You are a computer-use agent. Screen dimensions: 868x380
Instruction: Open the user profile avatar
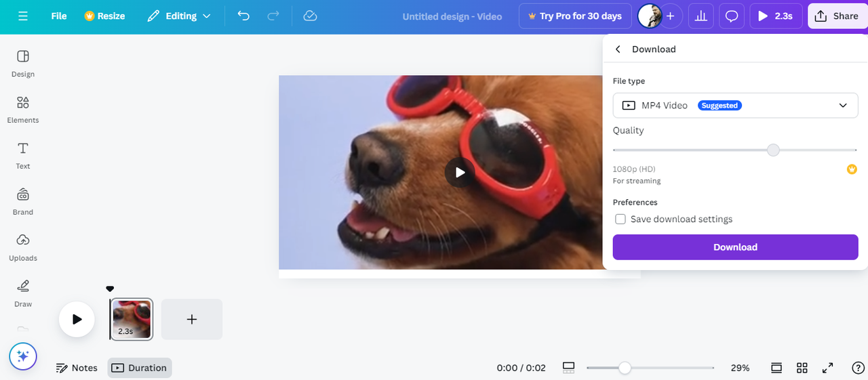[x=650, y=16]
